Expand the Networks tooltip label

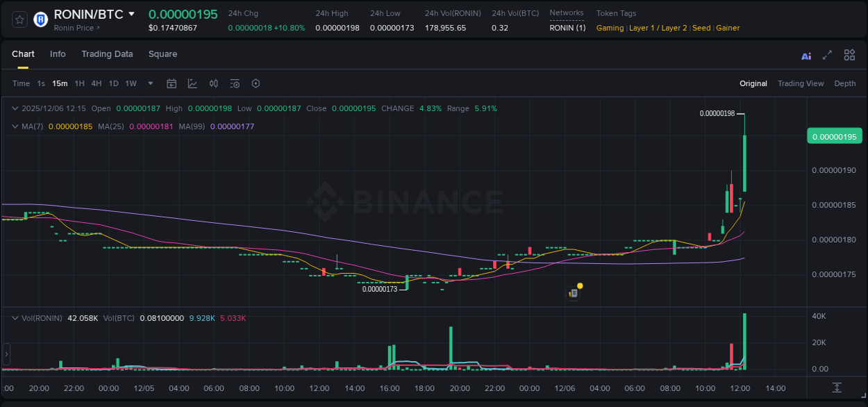point(567,13)
